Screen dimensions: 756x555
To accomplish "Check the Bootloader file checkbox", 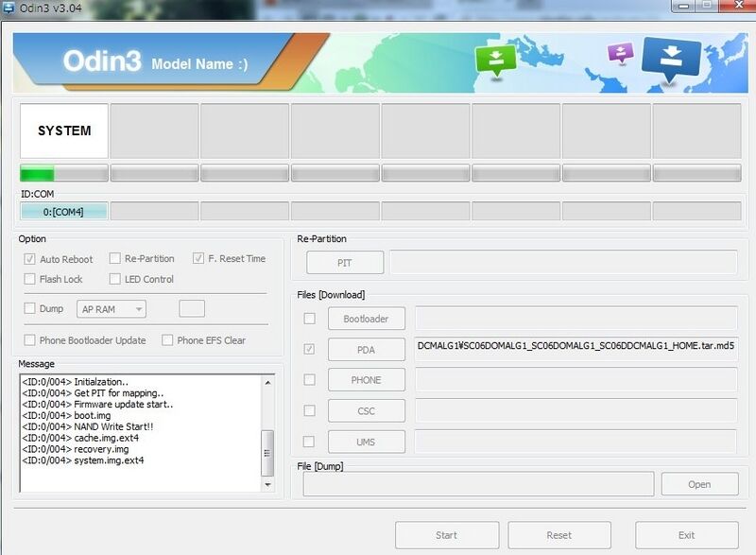I will [x=310, y=319].
